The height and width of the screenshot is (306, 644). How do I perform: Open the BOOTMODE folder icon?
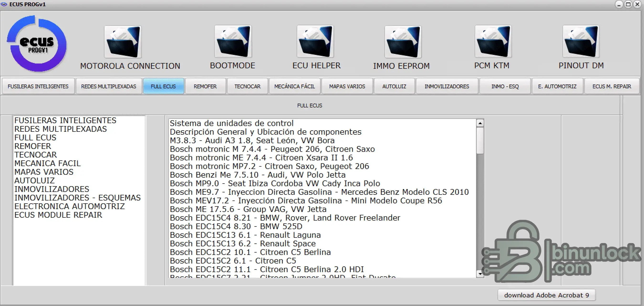coord(233,42)
